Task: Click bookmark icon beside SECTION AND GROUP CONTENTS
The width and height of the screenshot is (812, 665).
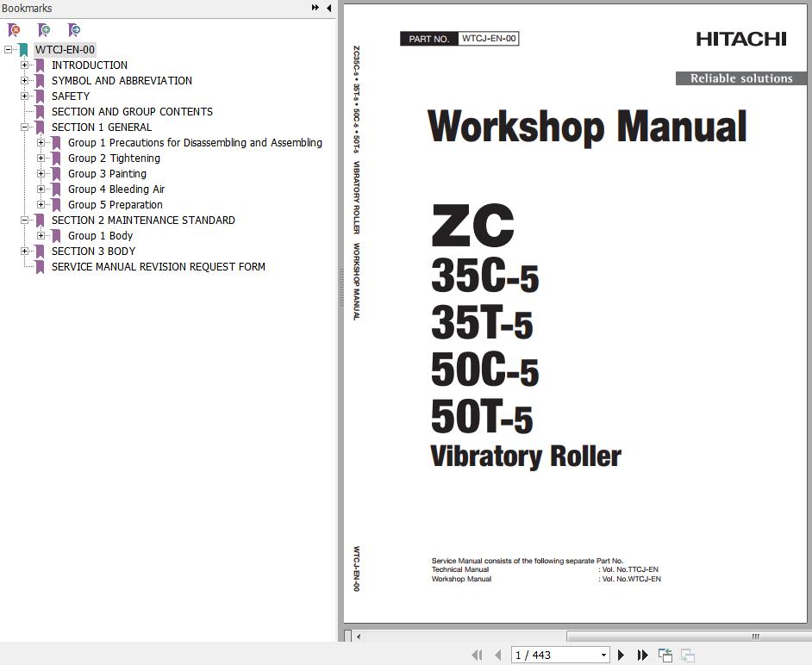Action: 40,112
